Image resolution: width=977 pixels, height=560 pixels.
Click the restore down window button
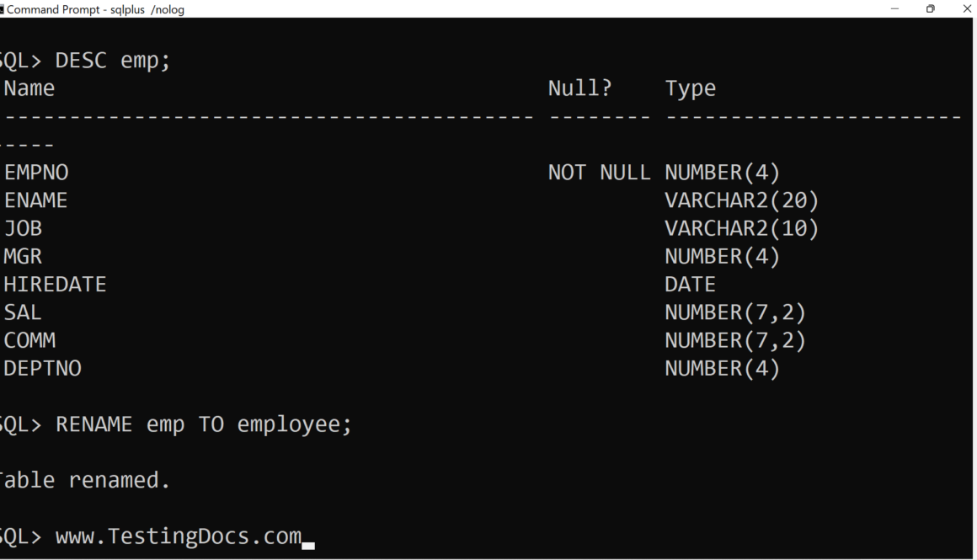coord(930,9)
